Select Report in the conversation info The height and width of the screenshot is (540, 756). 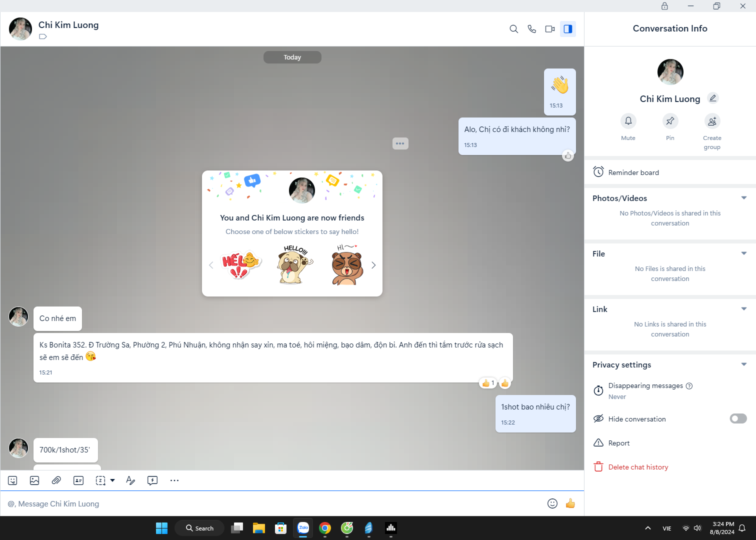(618, 443)
